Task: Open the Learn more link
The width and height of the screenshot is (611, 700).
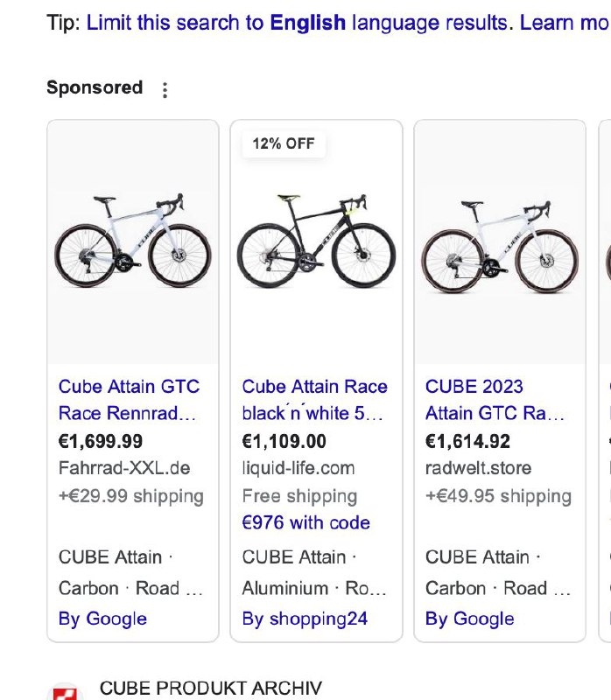Action: pos(564,22)
